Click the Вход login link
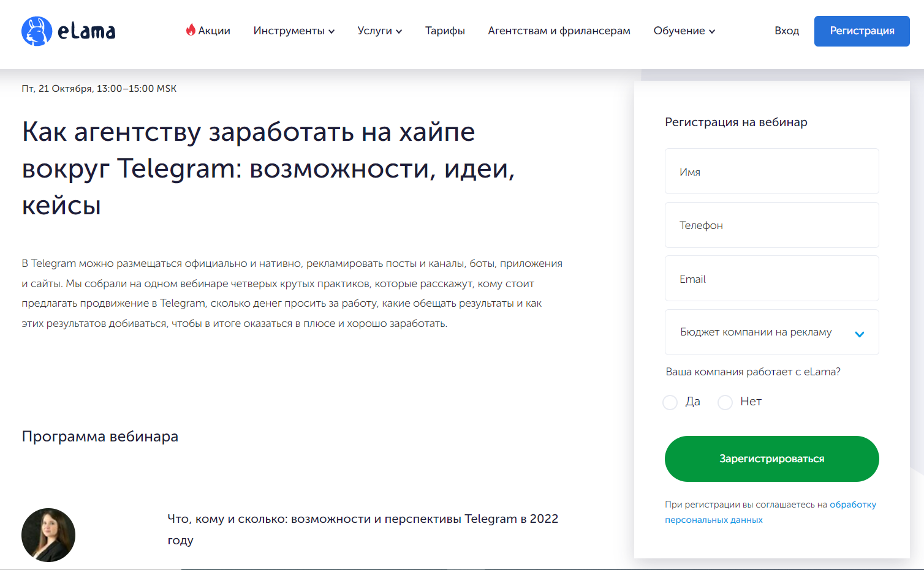 click(x=786, y=31)
